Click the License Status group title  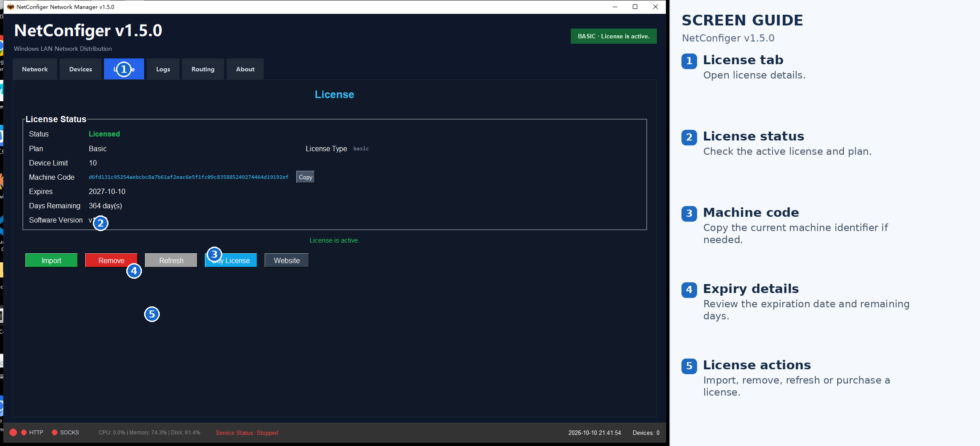[56, 119]
